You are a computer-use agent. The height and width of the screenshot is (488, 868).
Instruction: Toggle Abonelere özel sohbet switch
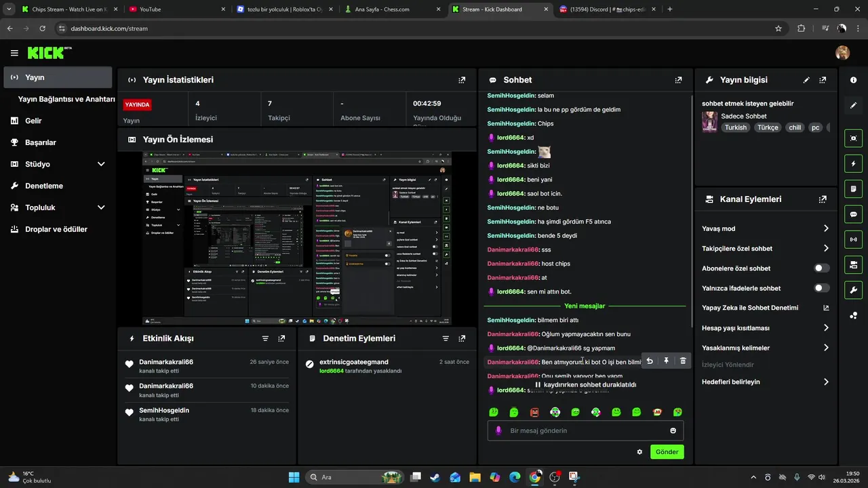[x=822, y=268]
